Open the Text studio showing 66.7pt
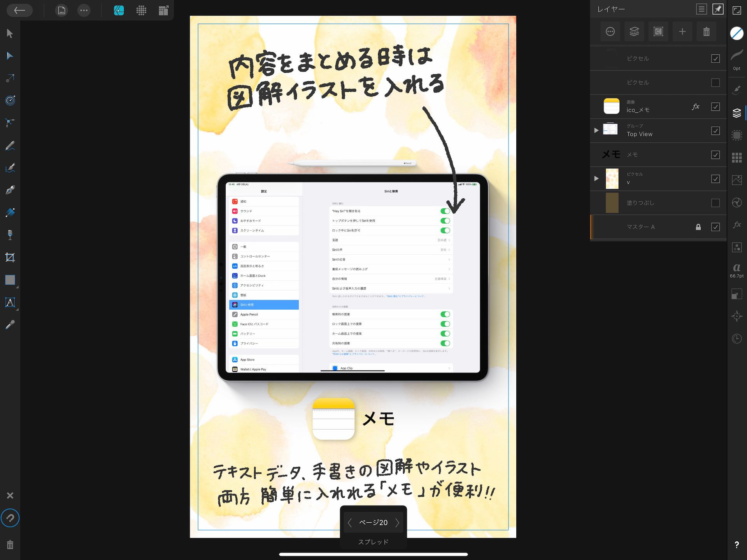The image size is (747, 560). click(x=736, y=270)
